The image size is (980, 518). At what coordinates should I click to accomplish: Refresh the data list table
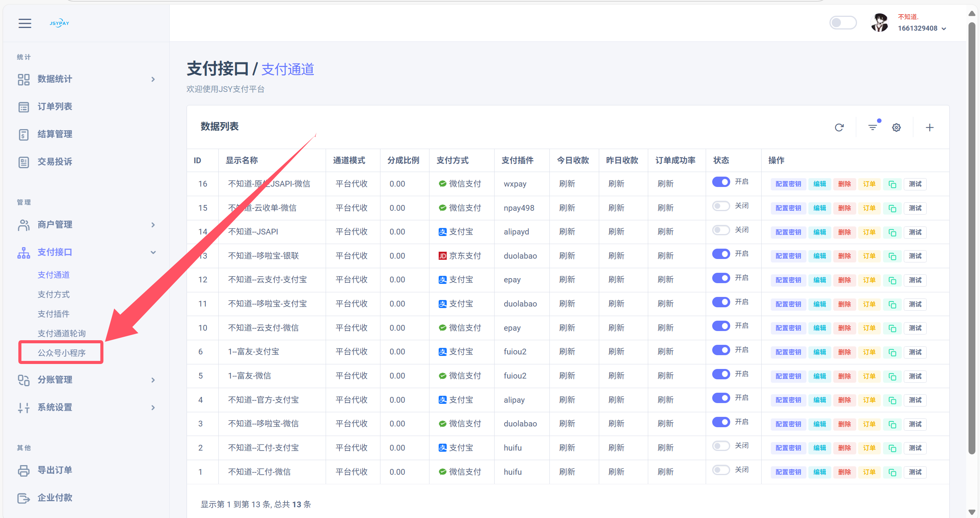pyautogui.click(x=839, y=128)
